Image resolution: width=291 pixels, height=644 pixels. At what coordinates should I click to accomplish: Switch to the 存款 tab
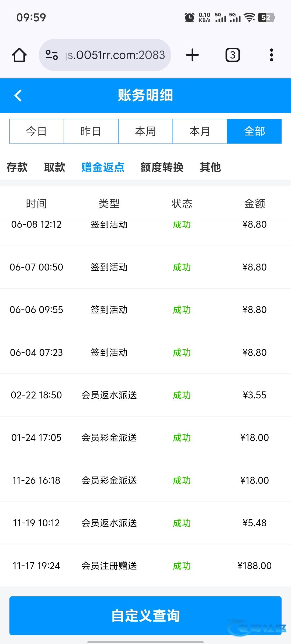pos(17,167)
